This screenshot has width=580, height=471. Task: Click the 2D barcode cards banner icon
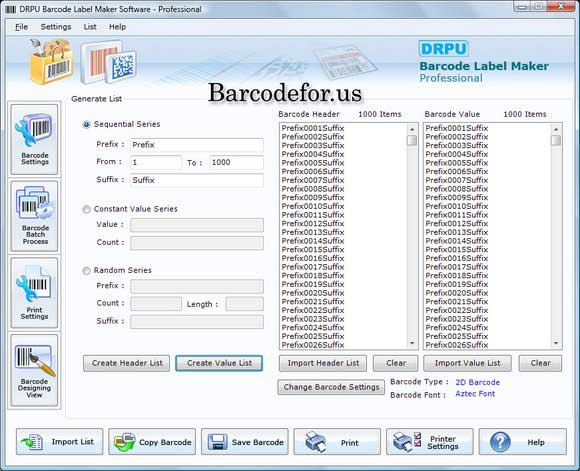109,62
